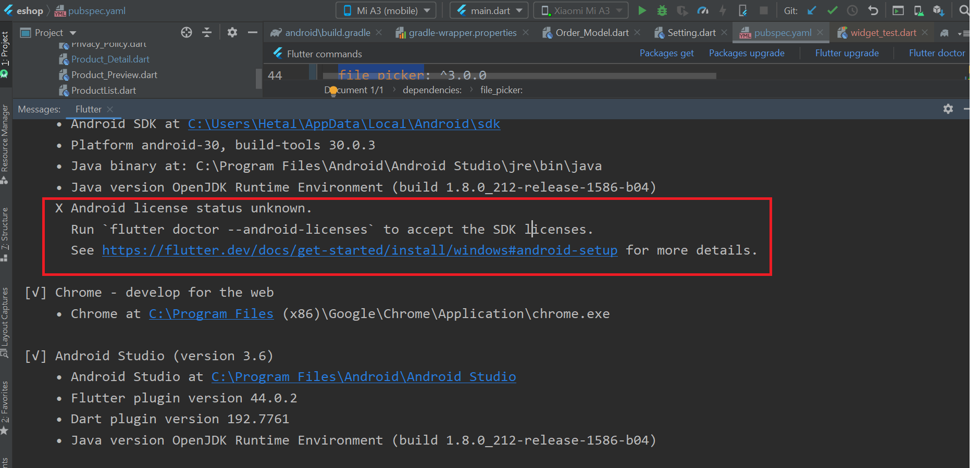Open the main.dart run configuration dropdown
Viewport: 980px width, 468px height.
(x=489, y=10)
